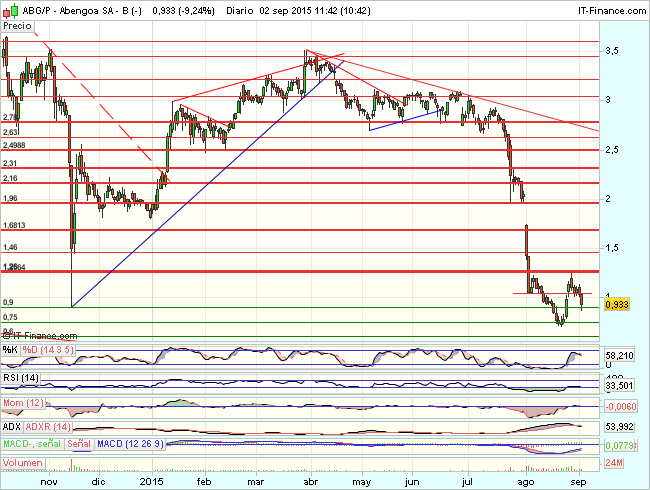Click the 3,5 level on price axis
Image resolution: width=650 pixels, height=490 pixels.
tap(613, 50)
